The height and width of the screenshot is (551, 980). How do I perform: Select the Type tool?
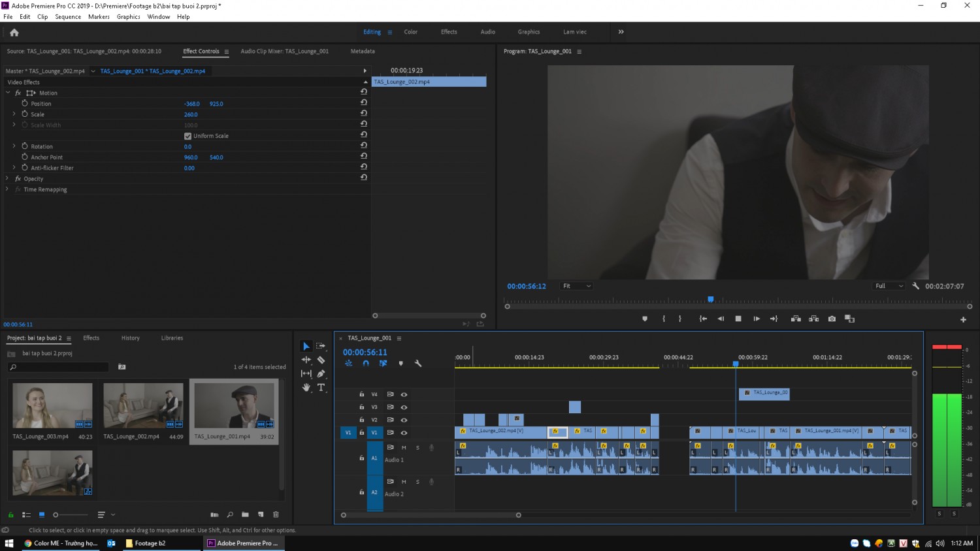click(x=321, y=387)
